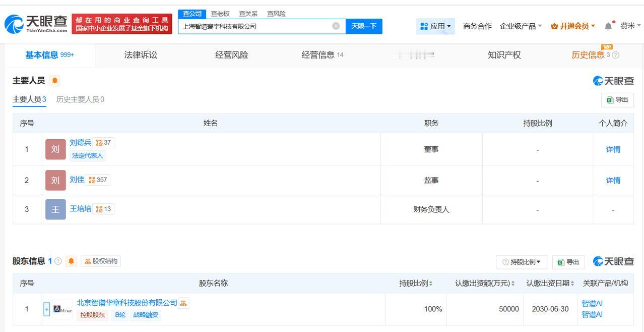Click the 财务负责人 position cell

[x=431, y=209]
